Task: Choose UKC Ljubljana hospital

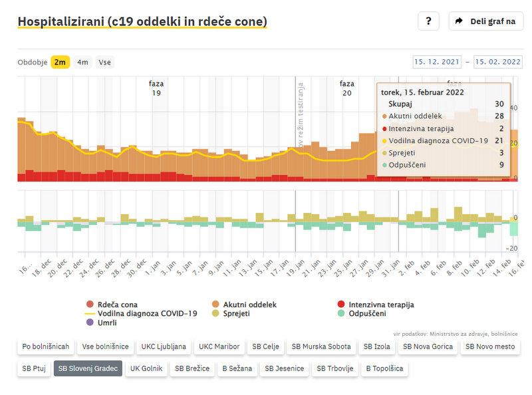Action: click(x=164, y=346)
